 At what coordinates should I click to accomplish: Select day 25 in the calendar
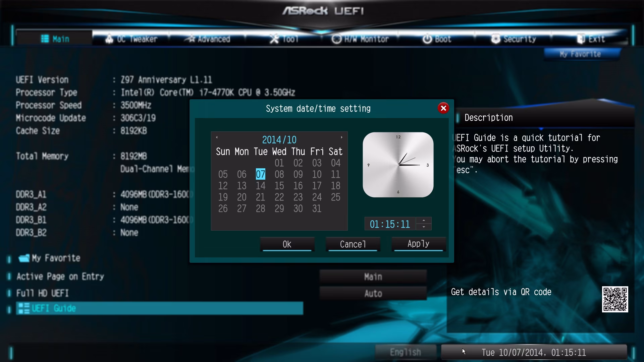pyautogui.click(x=336, y=197)
